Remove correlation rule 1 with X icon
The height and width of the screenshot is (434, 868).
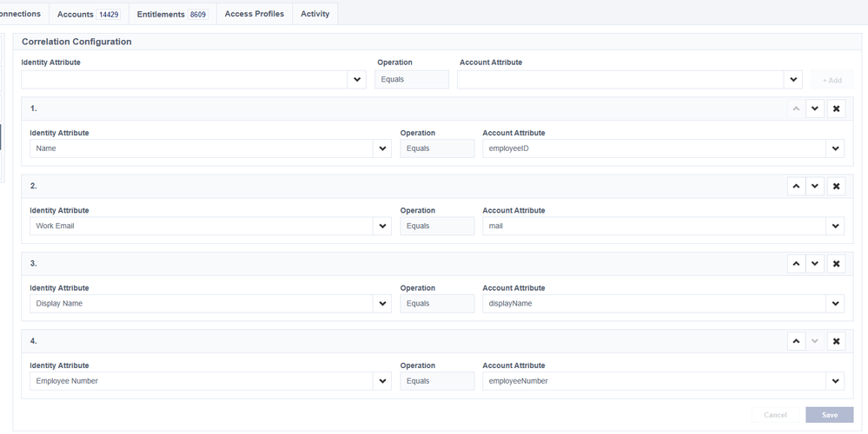(836, 108)
